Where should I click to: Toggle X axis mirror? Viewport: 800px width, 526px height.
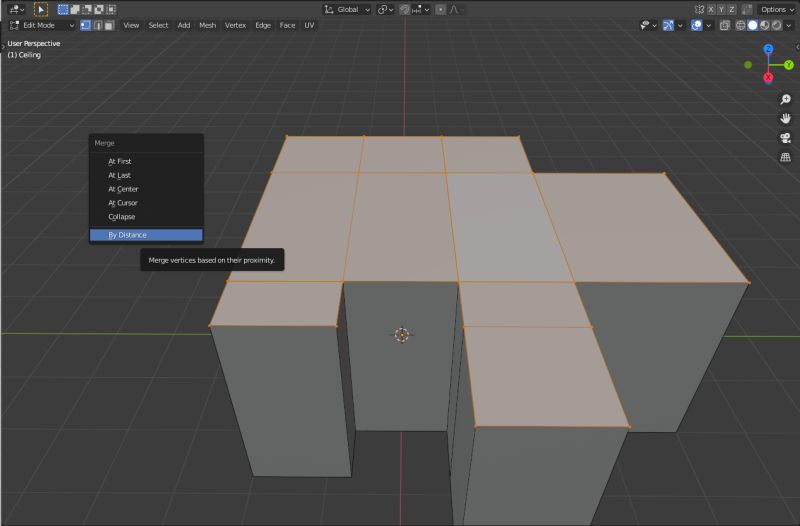tap(711, 9)
